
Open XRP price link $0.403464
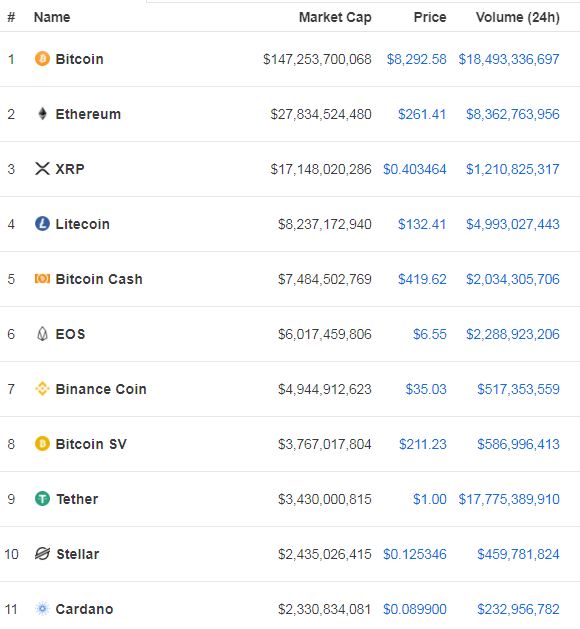click(415, 169)
